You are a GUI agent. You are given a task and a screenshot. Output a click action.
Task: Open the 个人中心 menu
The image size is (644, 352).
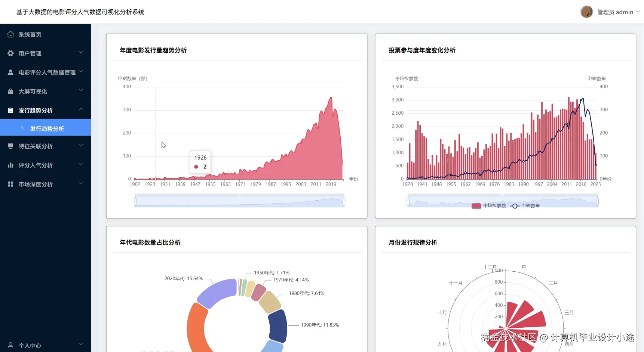click(x=45, y=345)
